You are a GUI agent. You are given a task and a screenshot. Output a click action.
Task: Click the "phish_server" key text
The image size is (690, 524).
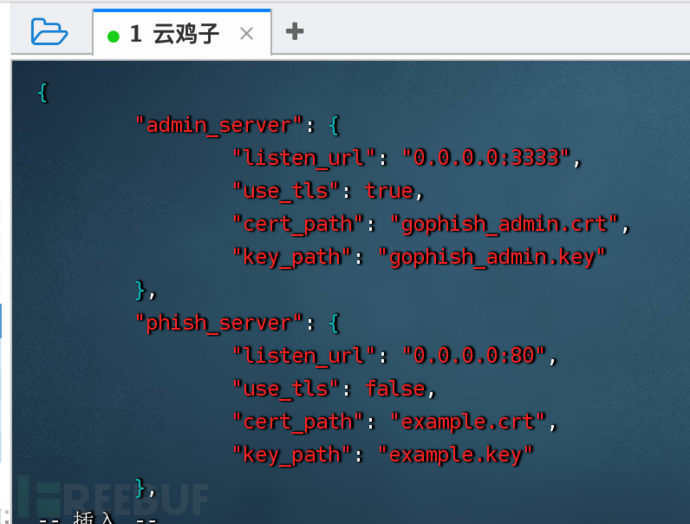click(x=219, y=323)
